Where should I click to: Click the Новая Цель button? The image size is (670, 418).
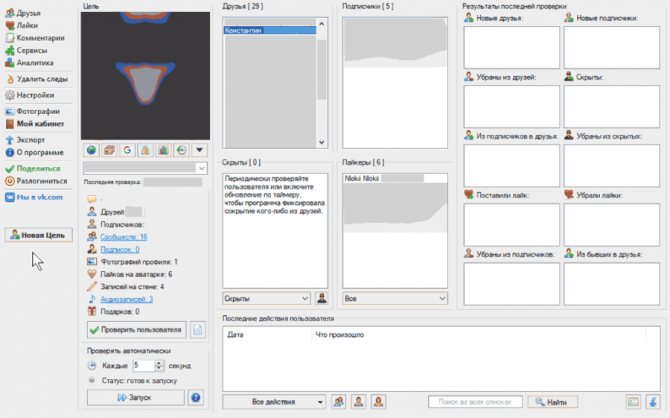point(38,235)
